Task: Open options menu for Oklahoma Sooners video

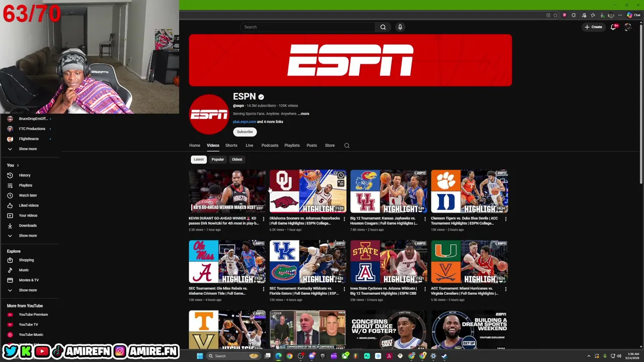Action: point(344,219)
